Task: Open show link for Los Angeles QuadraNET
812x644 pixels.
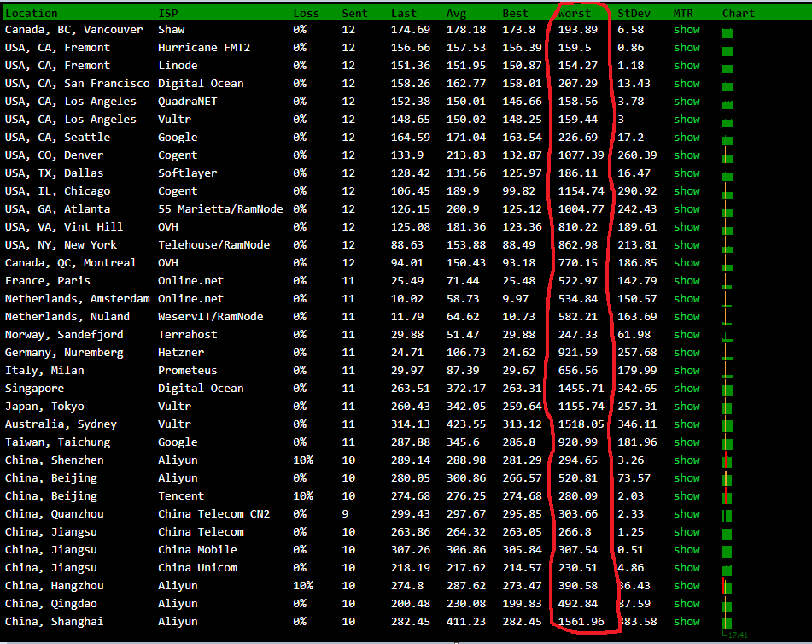Action: (686, 102)
